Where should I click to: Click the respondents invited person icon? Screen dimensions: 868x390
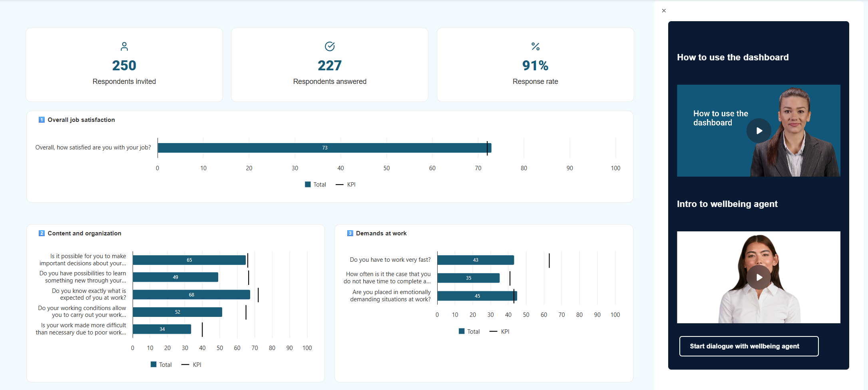coord(124,46)
